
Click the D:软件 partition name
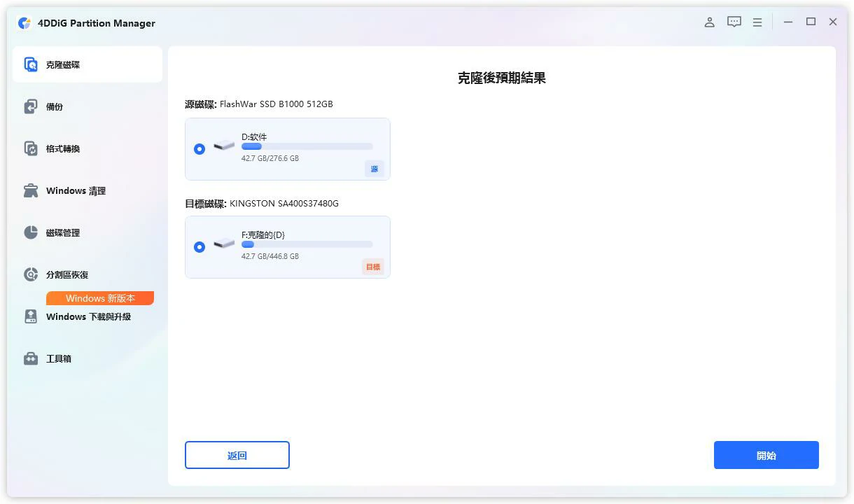coord(254,137)
